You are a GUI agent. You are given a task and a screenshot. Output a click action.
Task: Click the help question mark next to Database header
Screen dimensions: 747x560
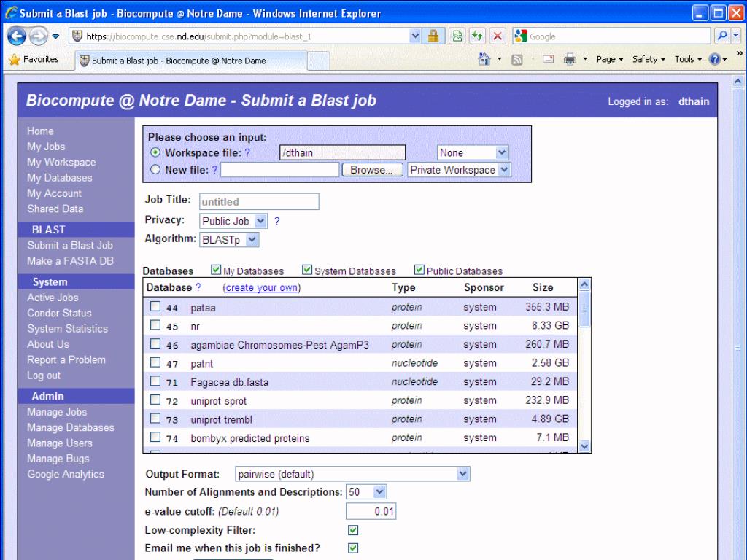pos(198,287)
